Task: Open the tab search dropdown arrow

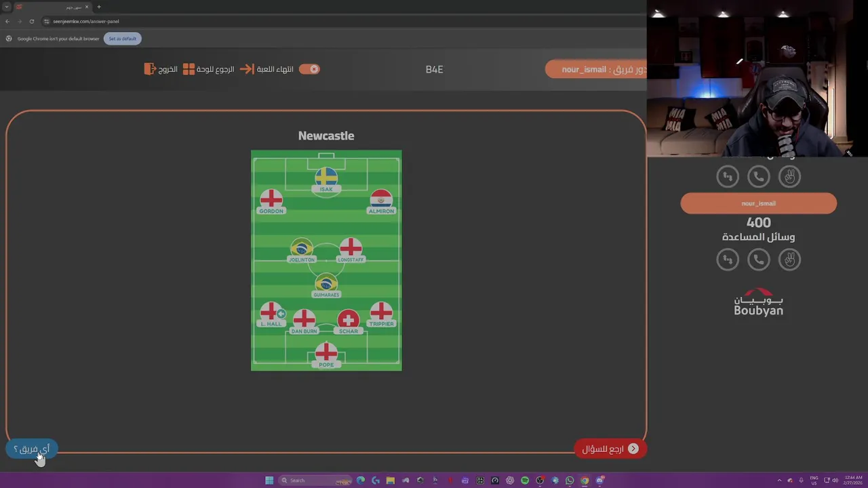Action: (7, 7)
